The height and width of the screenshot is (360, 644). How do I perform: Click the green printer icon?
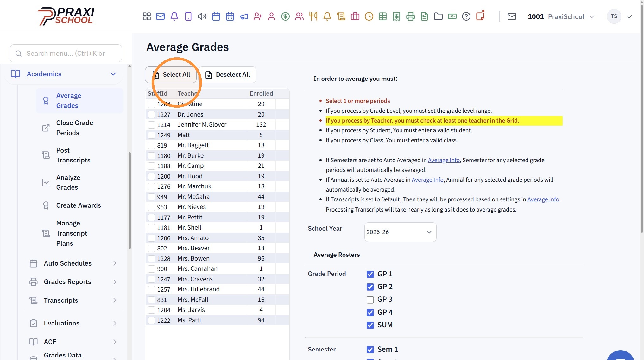tap(411, 16)
